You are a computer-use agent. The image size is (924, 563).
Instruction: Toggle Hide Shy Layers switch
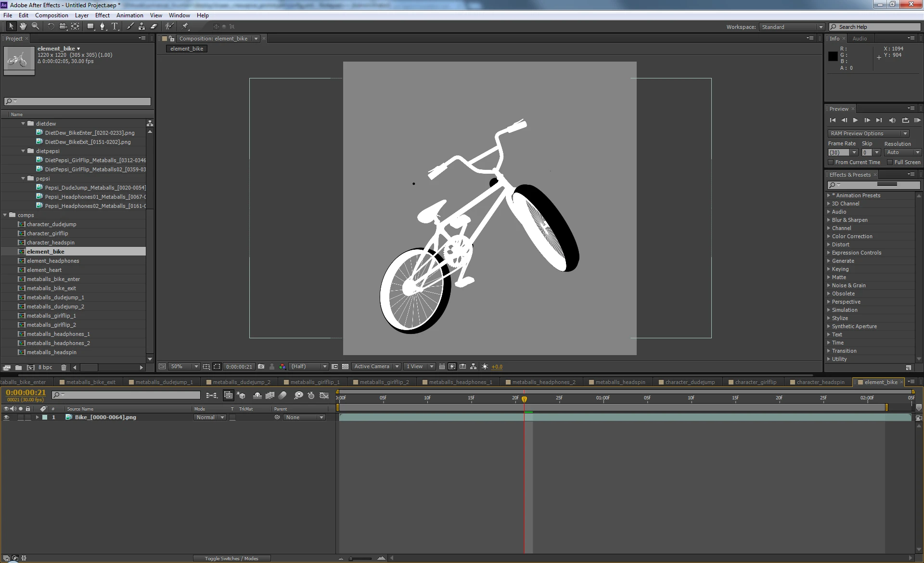[x=257, y=395]
